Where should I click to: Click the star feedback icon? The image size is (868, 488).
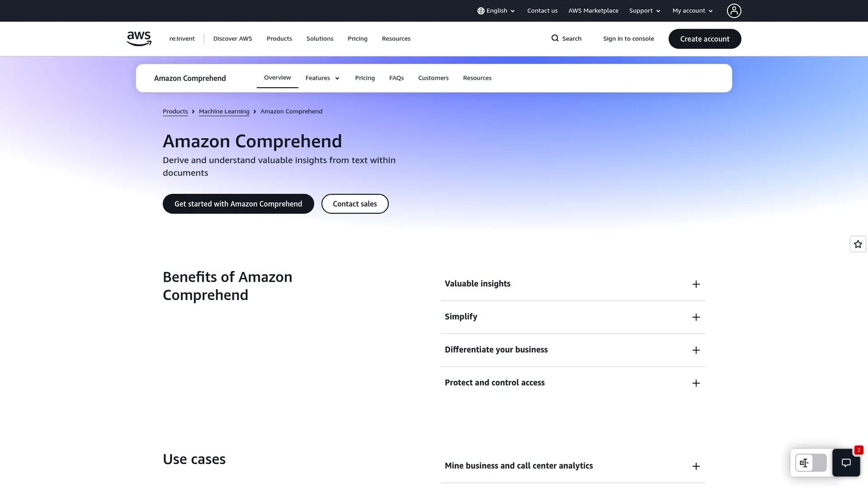(858, 244)
